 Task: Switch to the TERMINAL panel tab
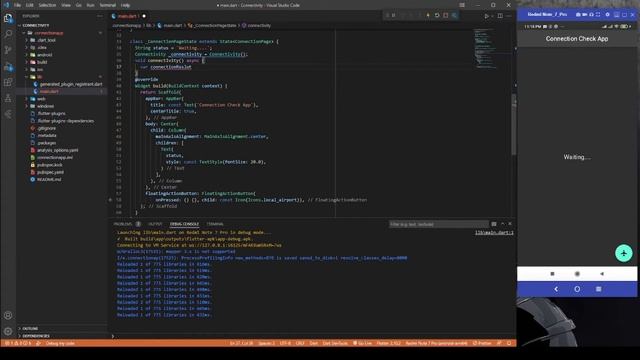[215, 224]
